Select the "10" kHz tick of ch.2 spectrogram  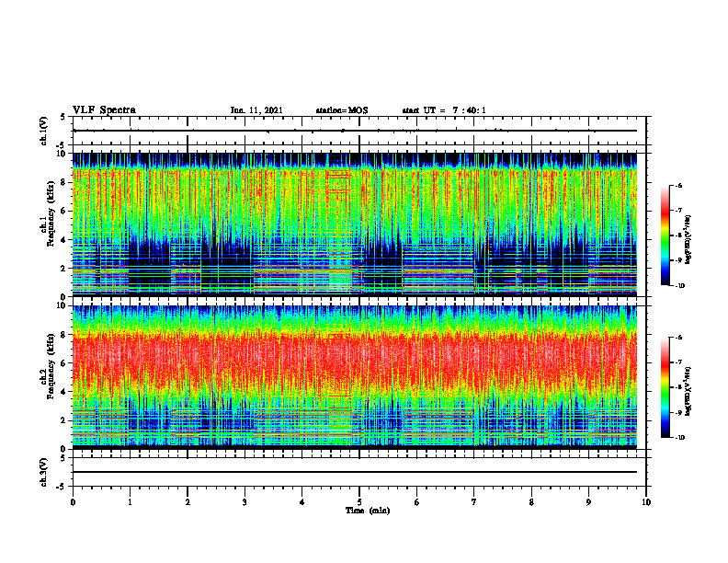(63, 305)
